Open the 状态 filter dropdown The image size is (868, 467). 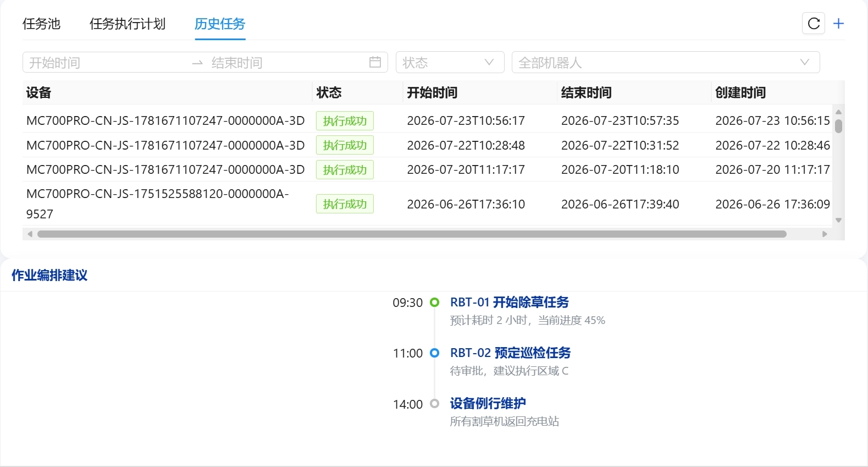(450, 62)
